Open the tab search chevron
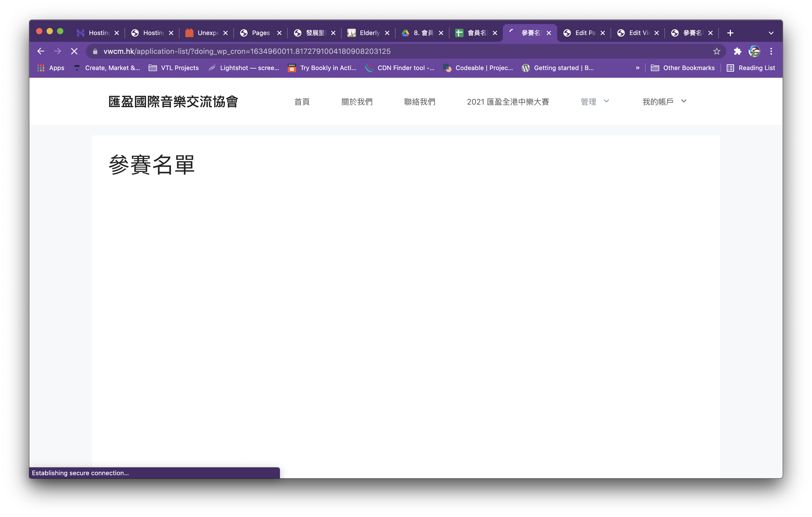Image resolution: width=812 pixels, height=517 pixels. (x=771, y=33)
